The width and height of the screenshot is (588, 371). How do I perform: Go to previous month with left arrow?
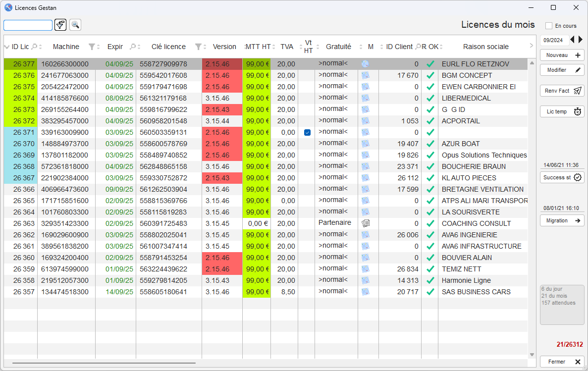[572, 40]
